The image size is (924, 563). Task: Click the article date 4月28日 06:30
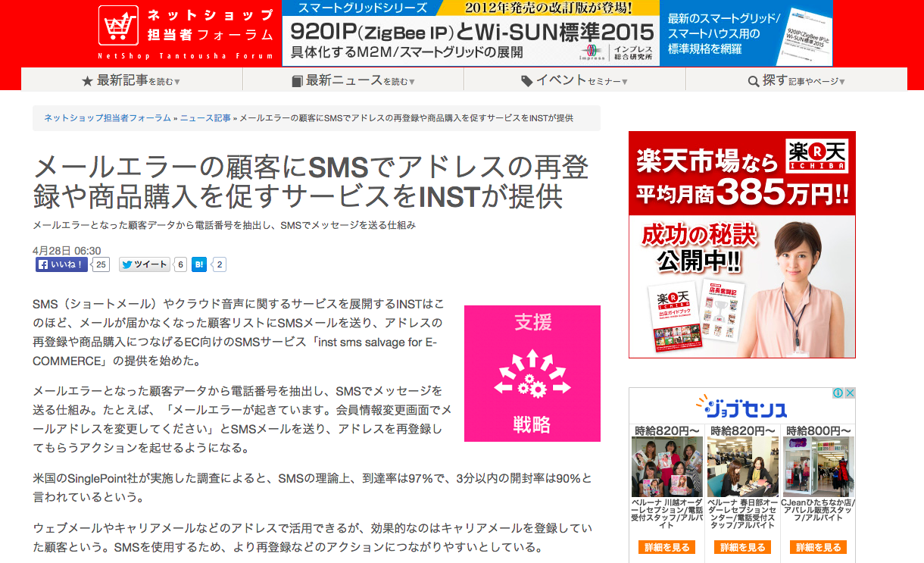pos(67,250)
